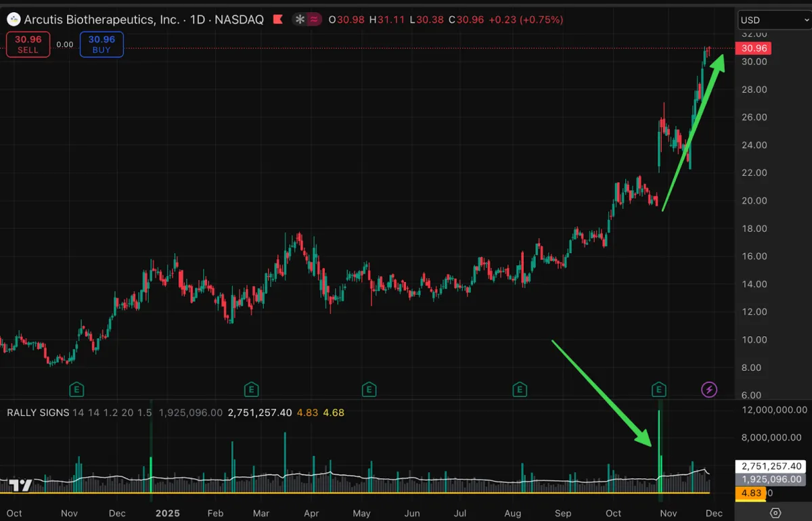Click the purple lightning bolt event icon
812x521 pixels.
click(709, 389)
